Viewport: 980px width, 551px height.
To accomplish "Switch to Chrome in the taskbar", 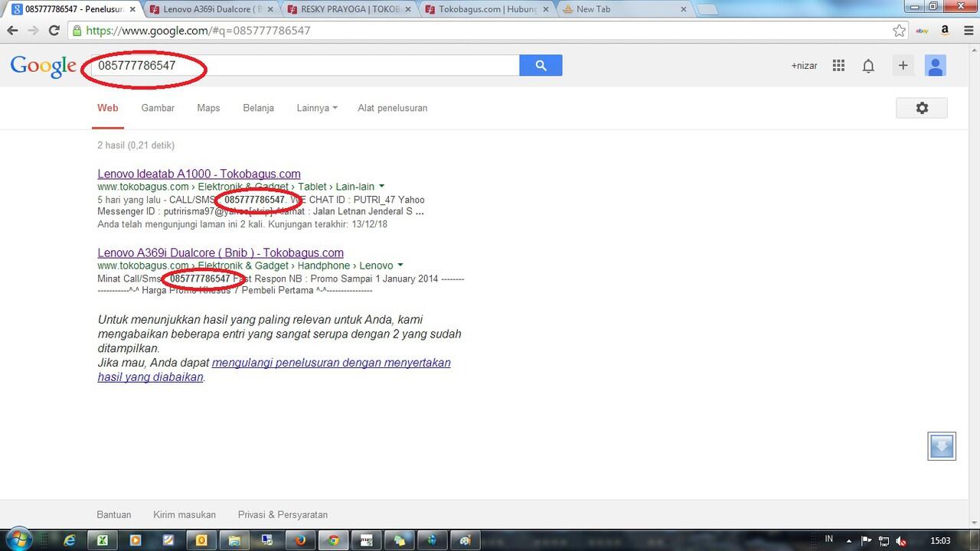I will [x=333, y=540].
